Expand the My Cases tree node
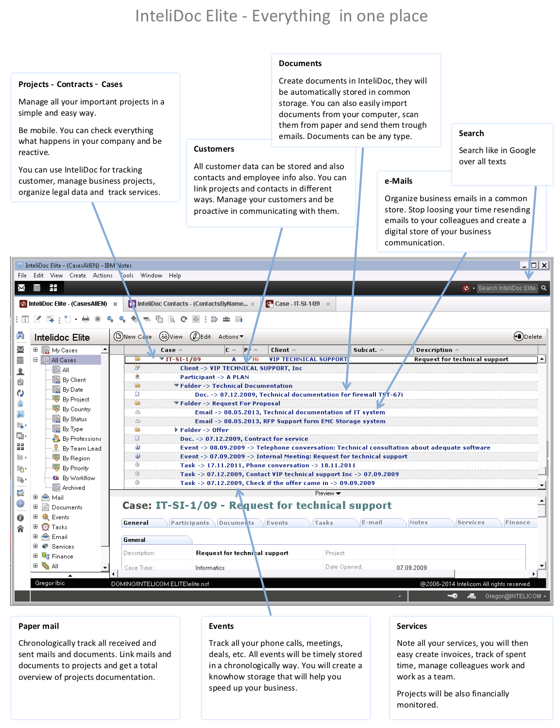Image resolution: width=560 pixels, height=728 pixels. (x=35, y=350)
